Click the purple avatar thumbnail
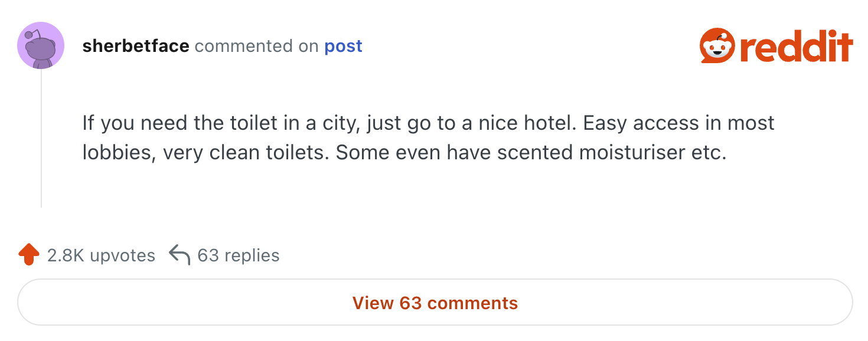The width and height of the screenshot is (868, 341). click(40, 45)
